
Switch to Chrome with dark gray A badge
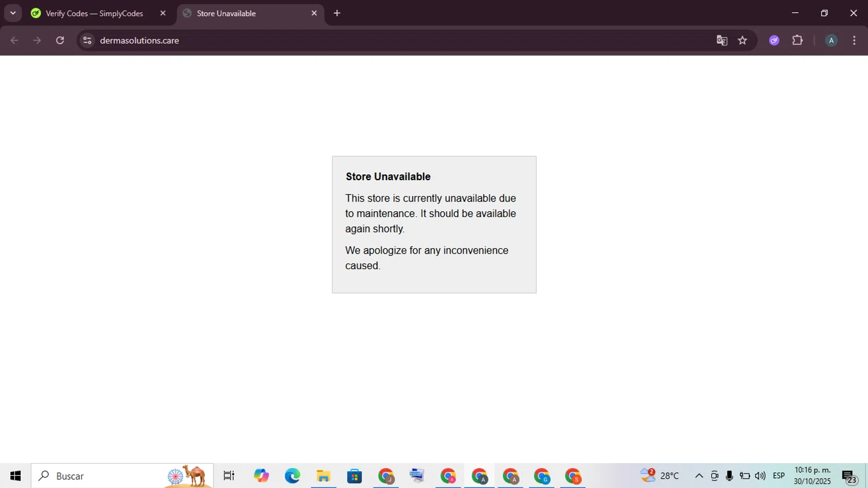pyautogui.click(x=479, y=476)
